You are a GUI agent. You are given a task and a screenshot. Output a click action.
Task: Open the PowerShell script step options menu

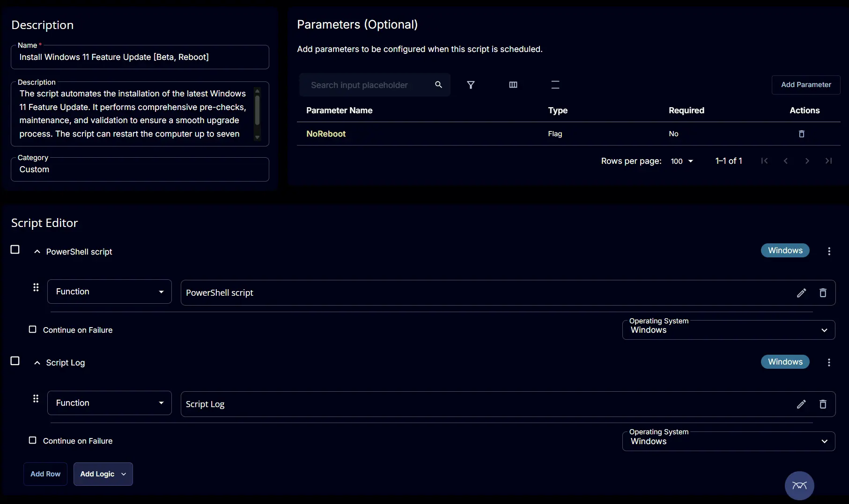(x=829, y=251)
